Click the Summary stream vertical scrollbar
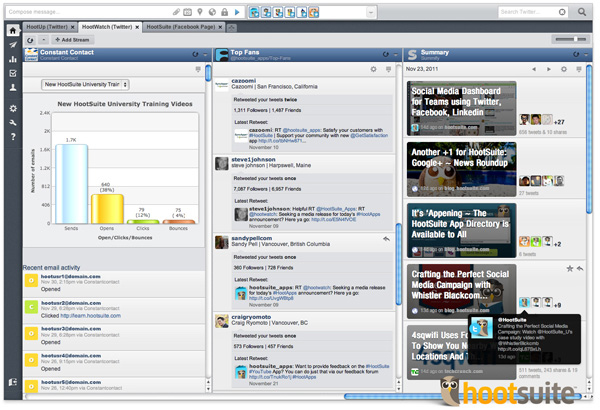 click(x=589, y=140)
